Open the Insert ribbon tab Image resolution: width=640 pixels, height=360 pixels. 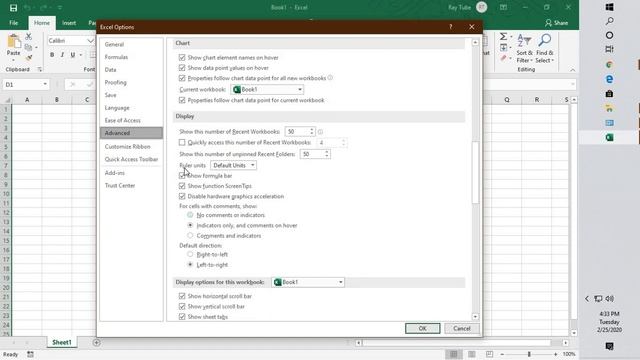pyautogui.click(x=69, y=23)
